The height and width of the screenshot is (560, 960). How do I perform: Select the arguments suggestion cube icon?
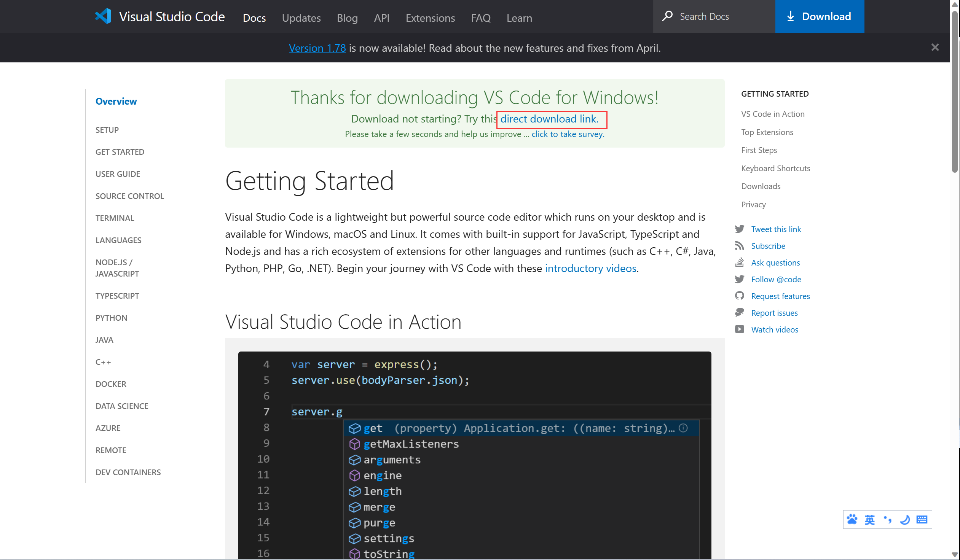(354, 460)
